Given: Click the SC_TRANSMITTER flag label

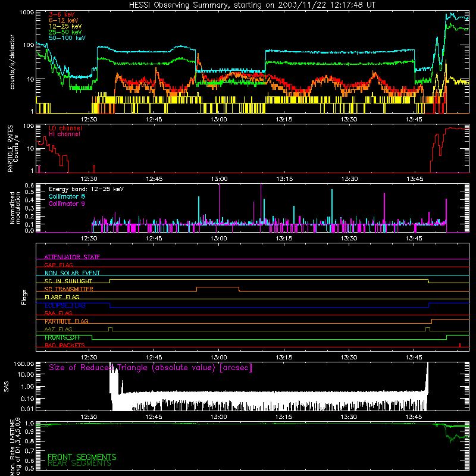Looking at the screenshot, I should click(68, 289).
